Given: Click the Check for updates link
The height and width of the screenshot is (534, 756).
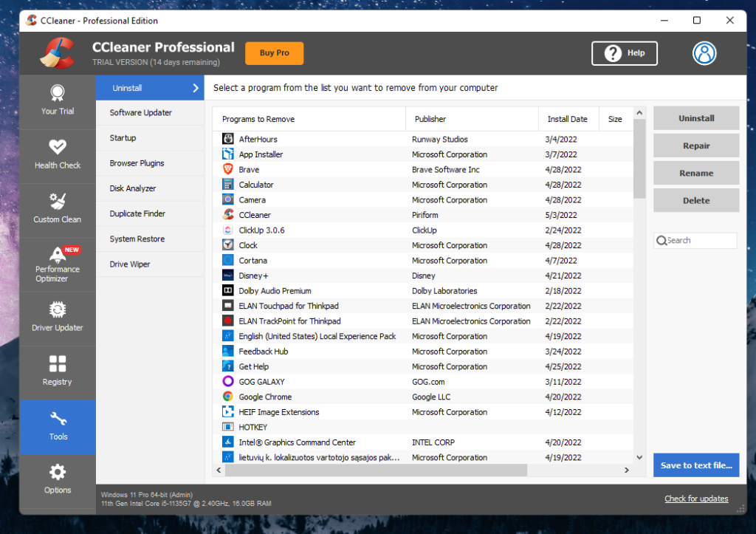Looking at the screenshot, I should [696, 499].
